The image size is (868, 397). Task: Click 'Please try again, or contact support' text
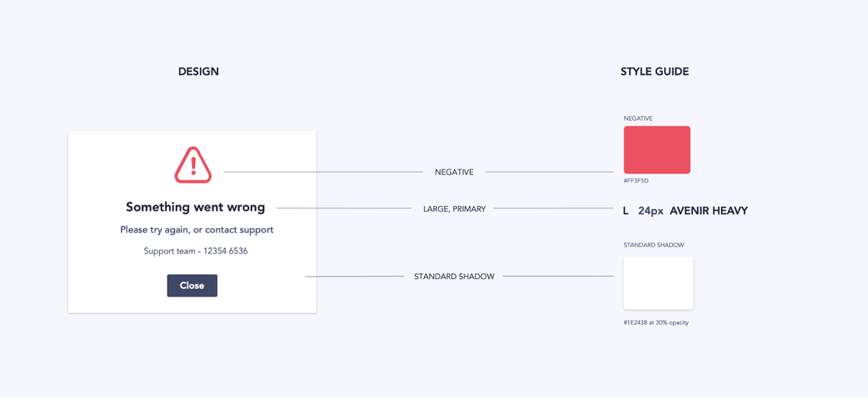(196, 230)
